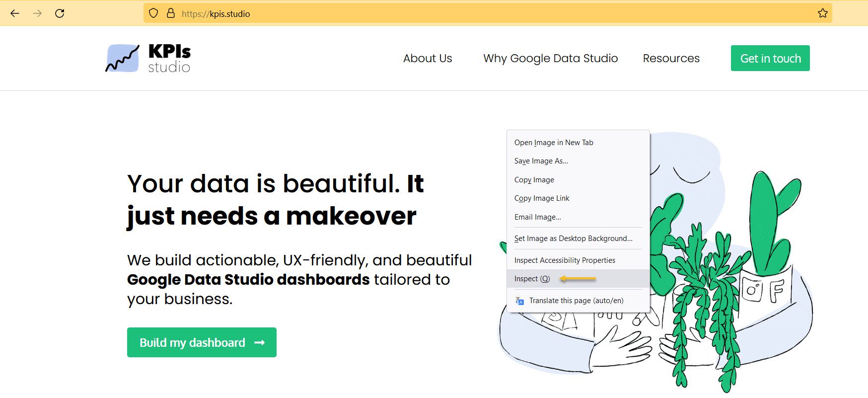Choose Set Image as Desktop Background…
The height and width of the screenshot is (398, 868).
(579, 239)
